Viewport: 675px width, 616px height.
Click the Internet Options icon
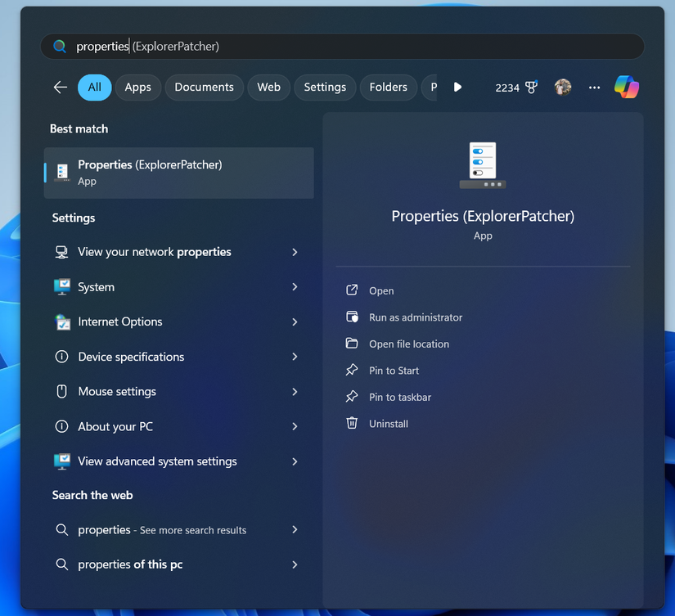(x=62, y=321)
